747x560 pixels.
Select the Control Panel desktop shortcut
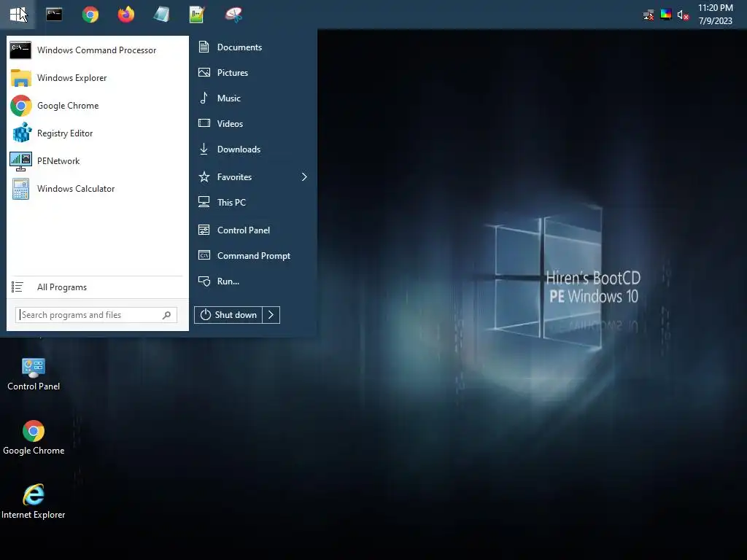[34, 374]
